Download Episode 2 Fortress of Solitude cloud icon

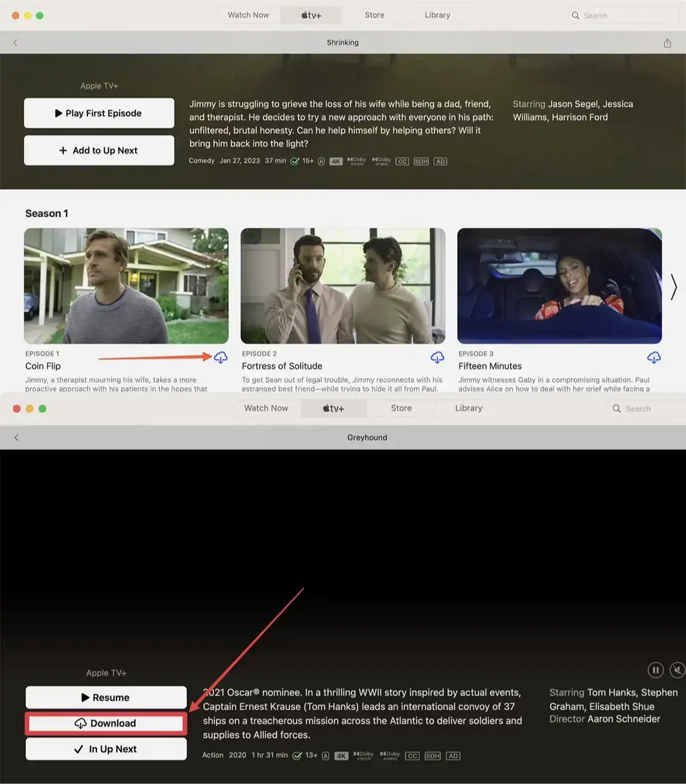(437, 357)
